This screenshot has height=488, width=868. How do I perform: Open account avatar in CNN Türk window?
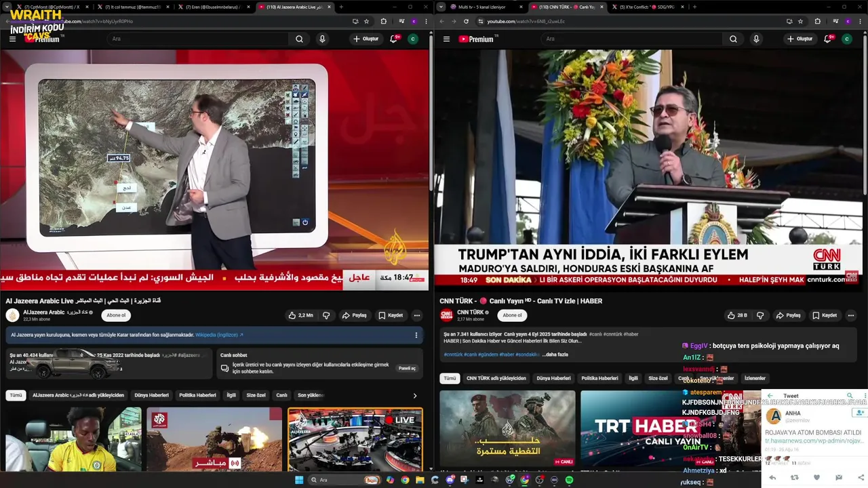point(847,39)
